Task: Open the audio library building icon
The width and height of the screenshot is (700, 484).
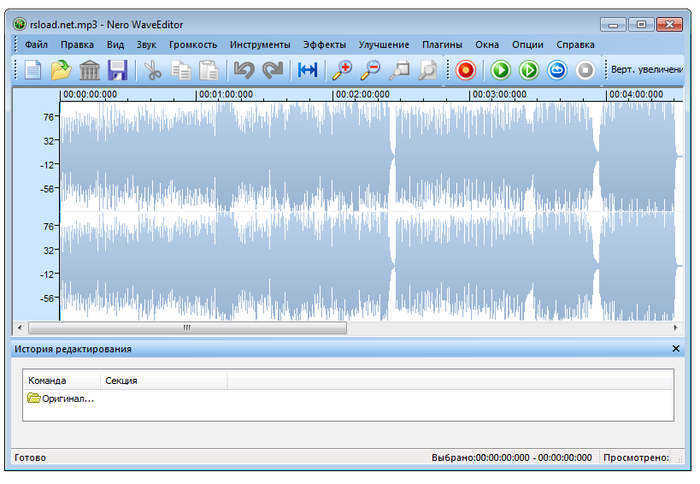Action: (89, 71)
